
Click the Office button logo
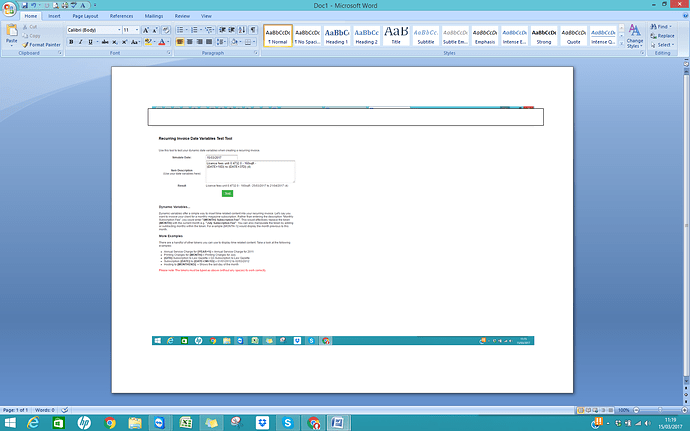pyautogui.click(x=10, y=8)
